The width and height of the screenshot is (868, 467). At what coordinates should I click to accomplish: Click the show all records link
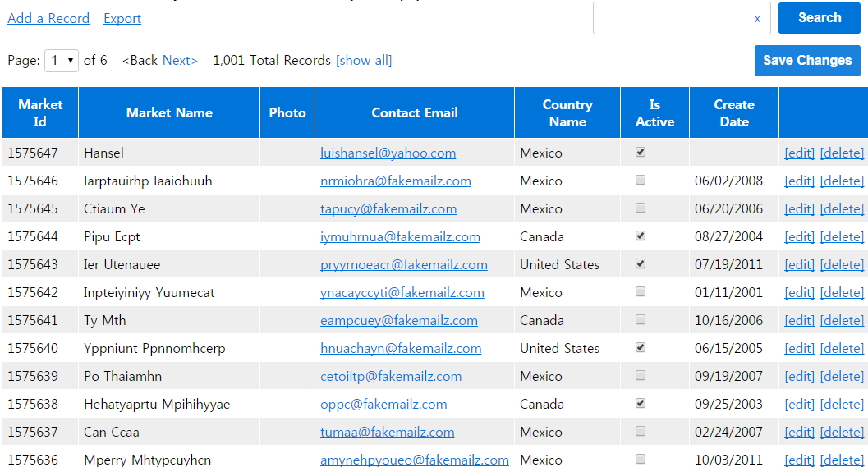(x=364, y=60)
